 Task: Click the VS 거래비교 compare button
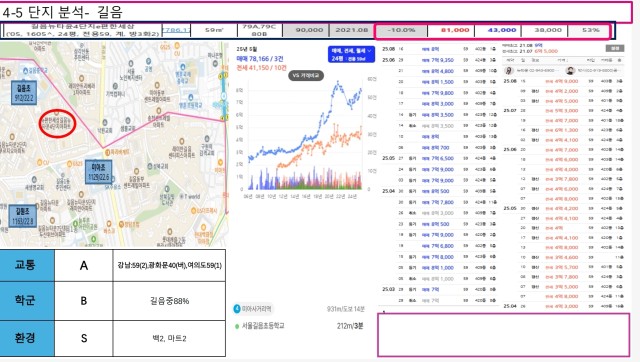(306, 76)
